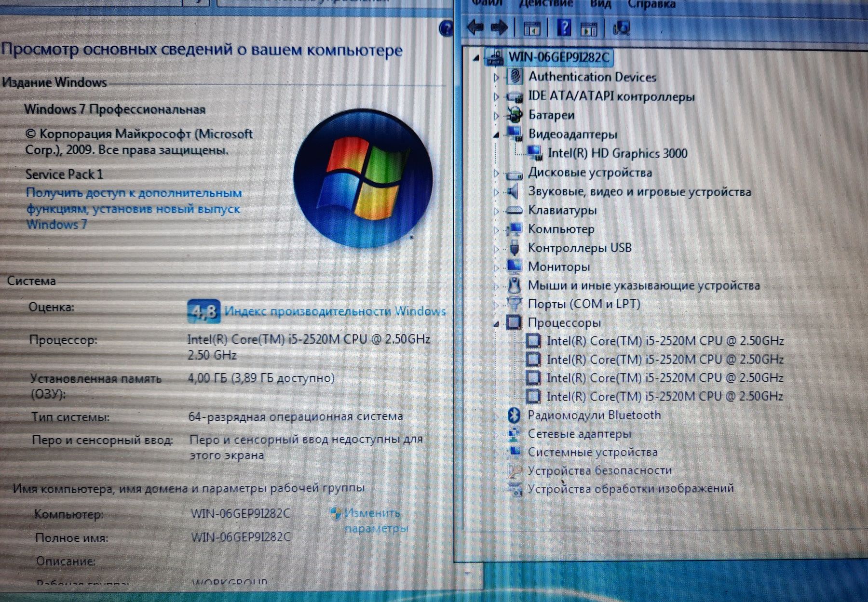The width and height of the screenshot is (868, 602).
Task: Click the blue question-mark Help toolbar icon
Action: (x=564, y=27)
